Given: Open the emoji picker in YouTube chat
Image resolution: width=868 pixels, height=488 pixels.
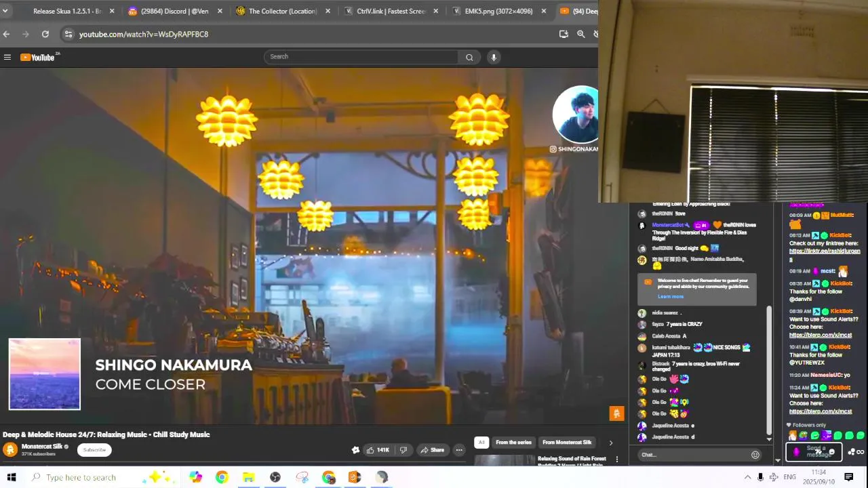Looking at the screenshot, I should [755, 455].
